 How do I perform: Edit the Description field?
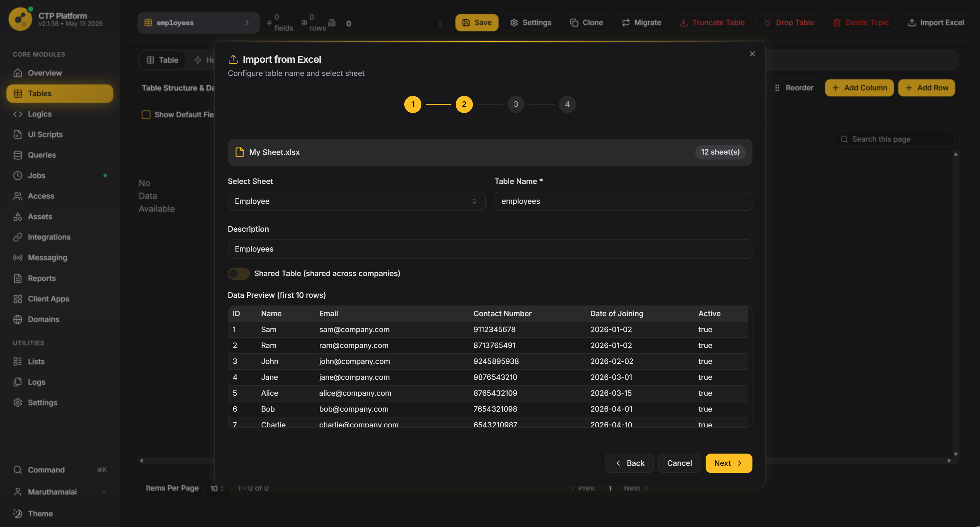(490, 249)
